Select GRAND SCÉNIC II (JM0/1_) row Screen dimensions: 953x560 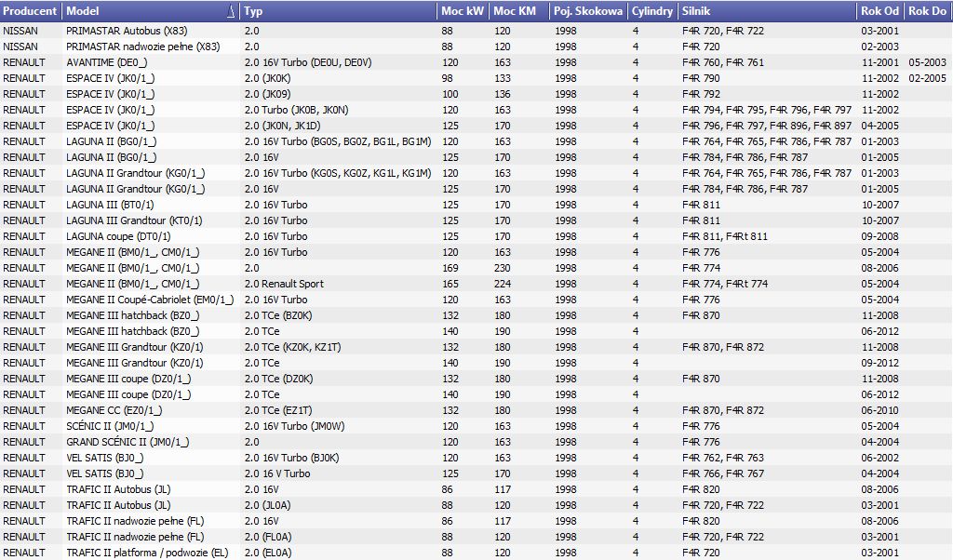(x=476, y=441)
